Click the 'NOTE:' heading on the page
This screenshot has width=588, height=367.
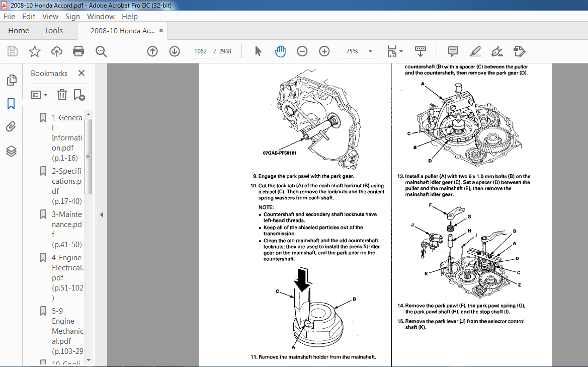coord(266,207)
